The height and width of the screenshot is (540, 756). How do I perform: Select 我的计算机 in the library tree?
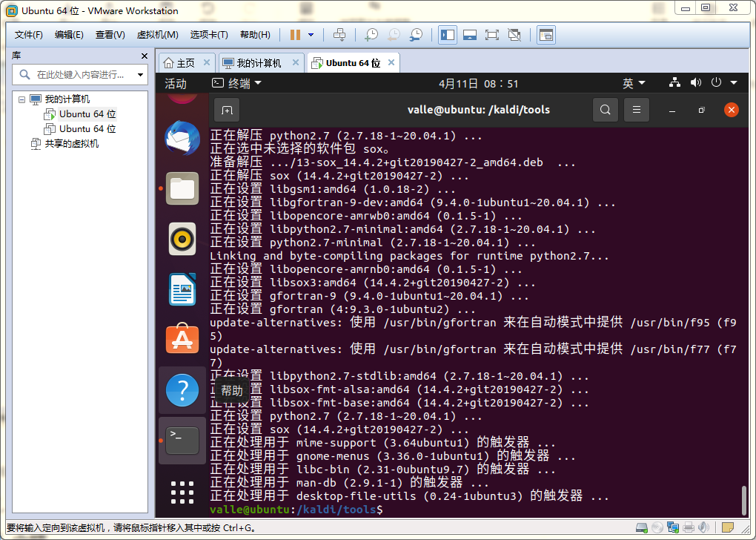click(x=67, y=99)
